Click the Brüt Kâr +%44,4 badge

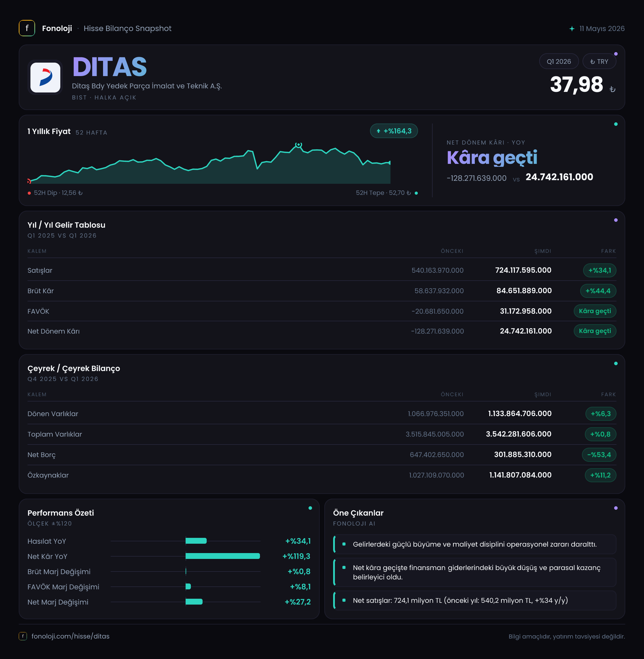click(598, 291)
